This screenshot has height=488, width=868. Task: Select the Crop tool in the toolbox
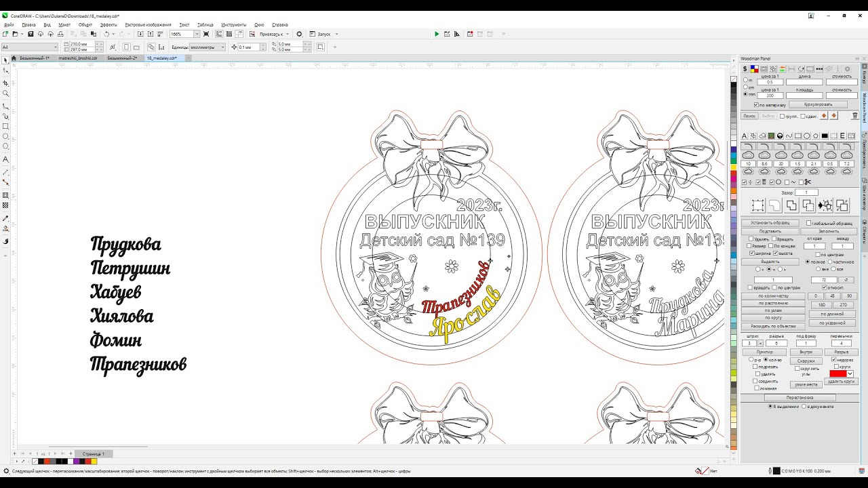5,83
